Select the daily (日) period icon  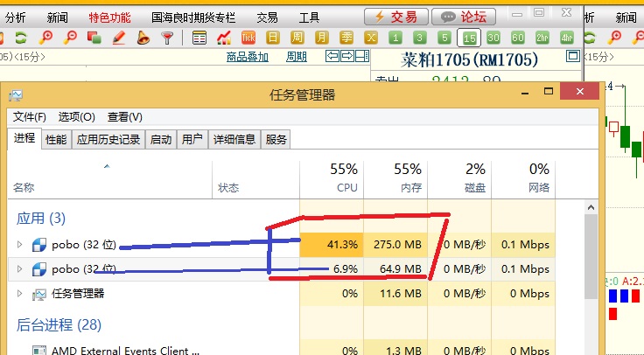(274, 38)
